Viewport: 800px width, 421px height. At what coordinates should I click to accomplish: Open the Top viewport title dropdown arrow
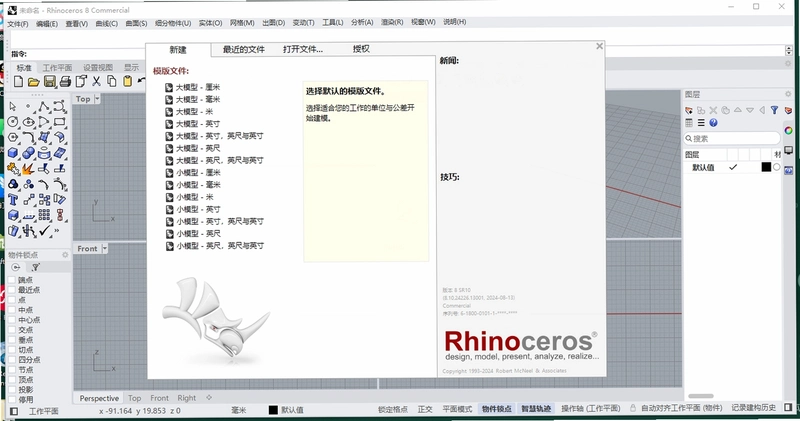coord(97,98)
